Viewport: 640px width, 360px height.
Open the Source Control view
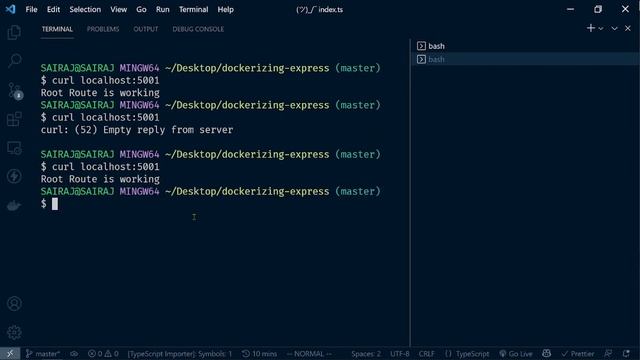pyautogui.click(x=15, y=91)
